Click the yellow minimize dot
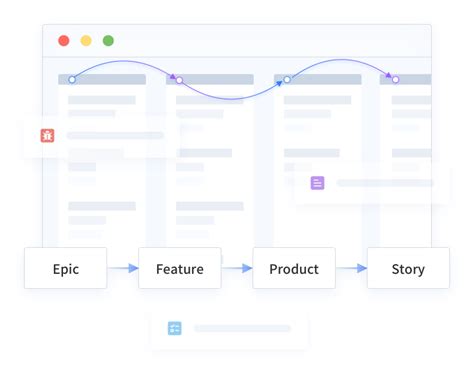This screenshot has width=474, height=366. 86,41
